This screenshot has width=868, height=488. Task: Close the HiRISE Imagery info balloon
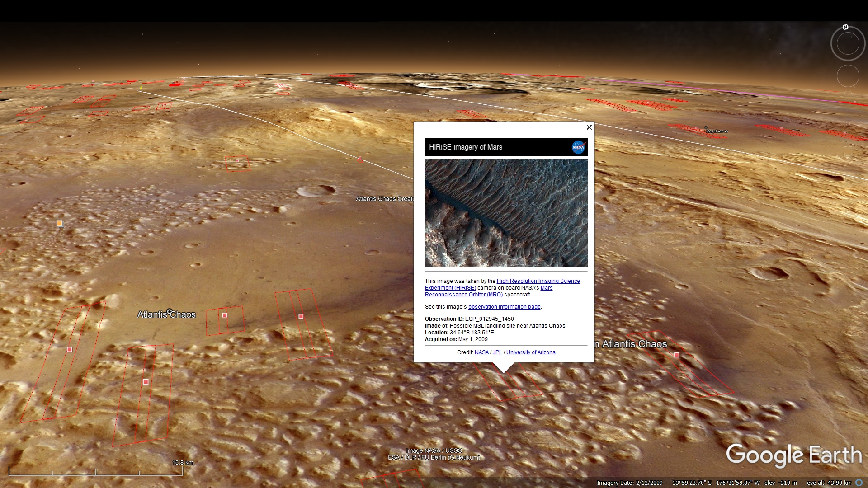589,127
